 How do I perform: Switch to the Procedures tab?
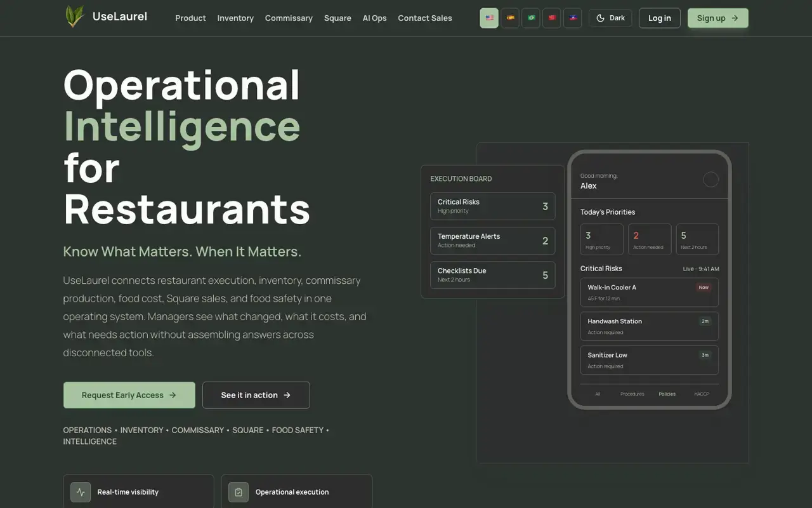pos(632,394)
